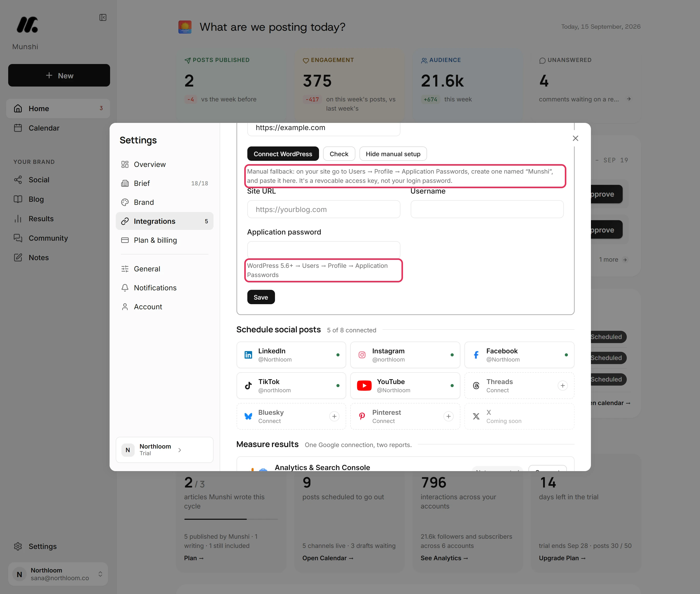700x594 pixels.
Task: Select Notifications tab in Settings
Action: pos(164,288)
